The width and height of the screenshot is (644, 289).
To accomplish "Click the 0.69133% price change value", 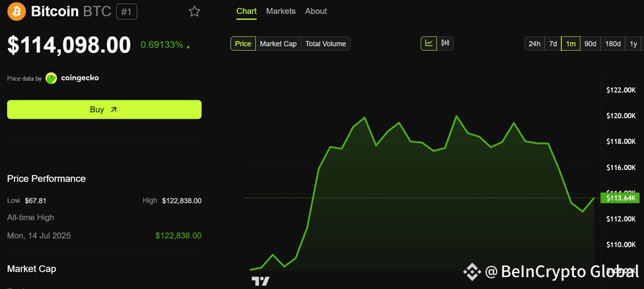I will tap(162, 45).
